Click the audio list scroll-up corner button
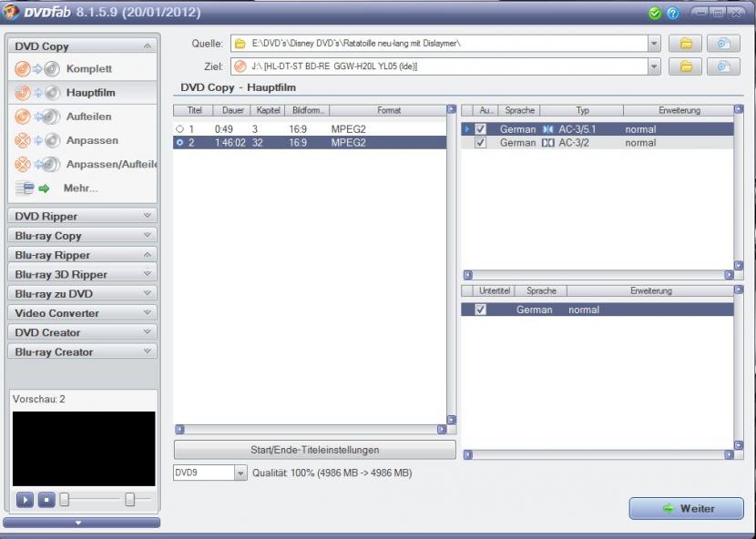 738,109
